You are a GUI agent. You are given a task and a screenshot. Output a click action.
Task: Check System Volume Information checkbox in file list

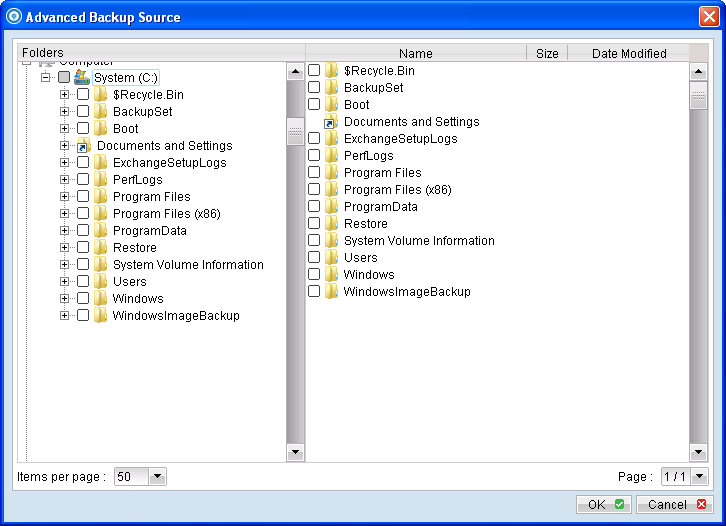pos(314,240)
